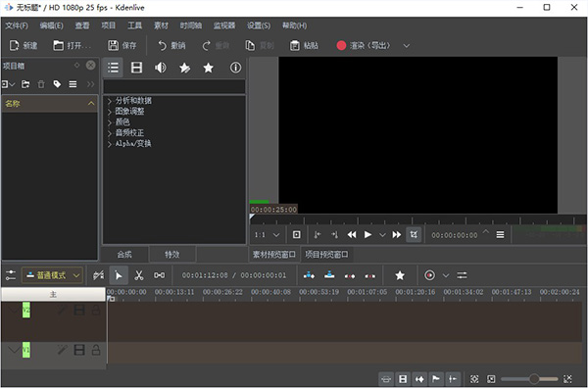The height and width of the screenshot is (388, 588).
Task: Show audio effects speaker icon
Action: (x=161, y=68)
